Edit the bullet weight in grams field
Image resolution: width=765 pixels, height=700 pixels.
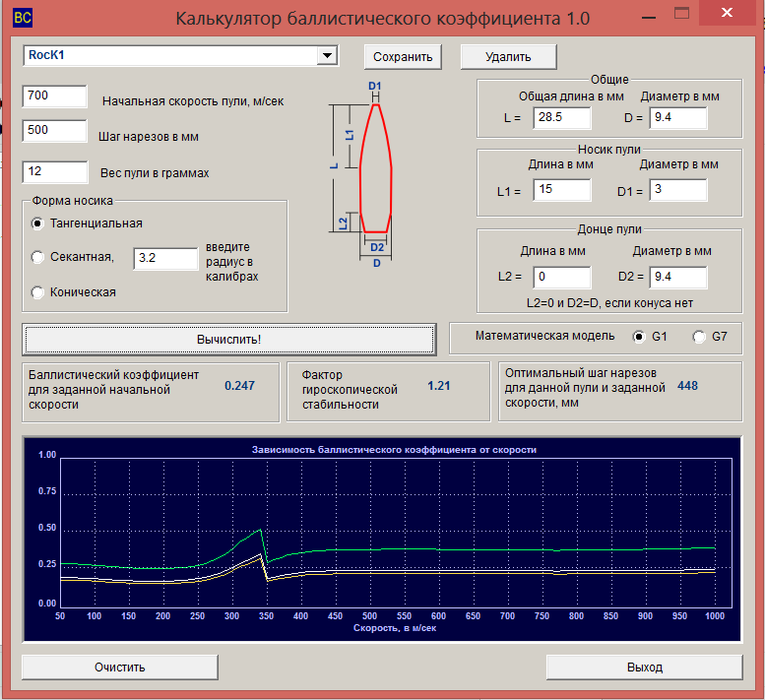pyautogui.click(x=55, y=169)
